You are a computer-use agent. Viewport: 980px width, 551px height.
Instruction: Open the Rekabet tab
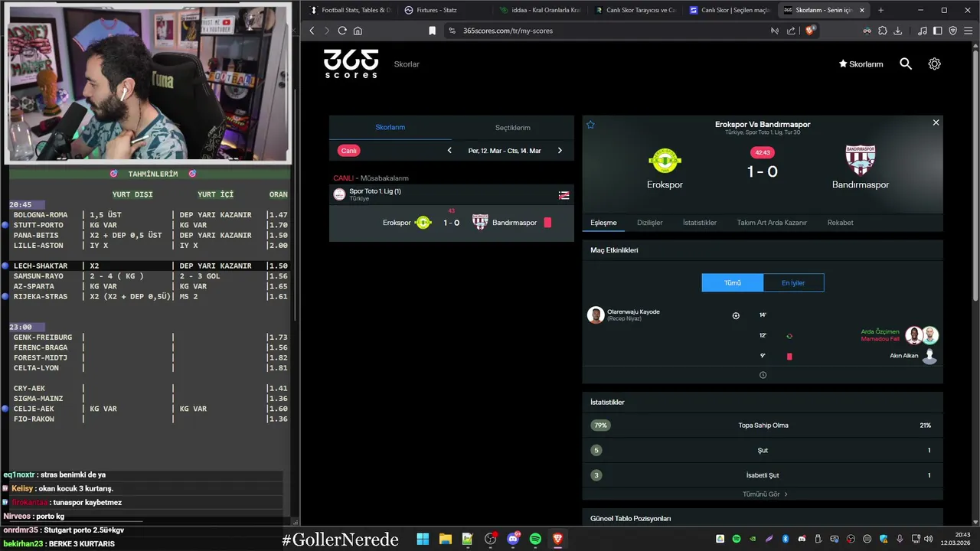click(840, 223)
